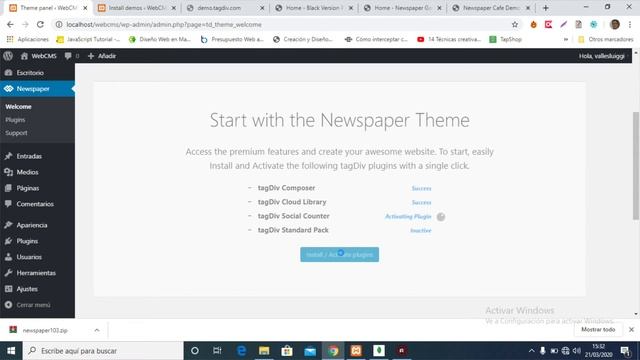
Task: Open the Plugins submenu under Newspaper
Action: click(x=15, y=120)
